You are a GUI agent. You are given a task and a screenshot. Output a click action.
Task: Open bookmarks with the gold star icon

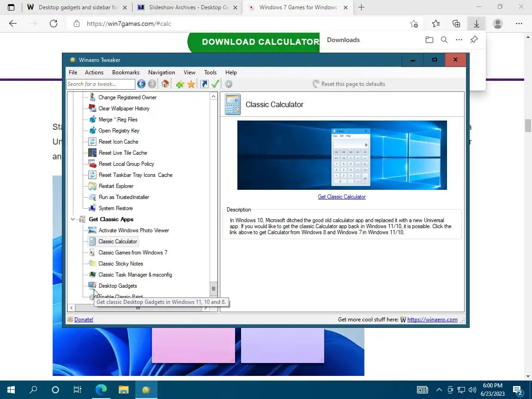coord(191,84)
